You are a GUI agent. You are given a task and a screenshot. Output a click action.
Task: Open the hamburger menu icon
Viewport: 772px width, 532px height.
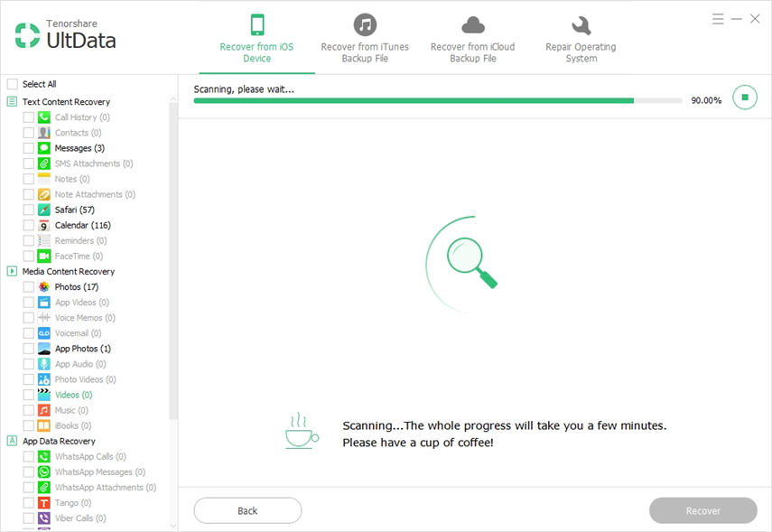click(x=718, y=19)
